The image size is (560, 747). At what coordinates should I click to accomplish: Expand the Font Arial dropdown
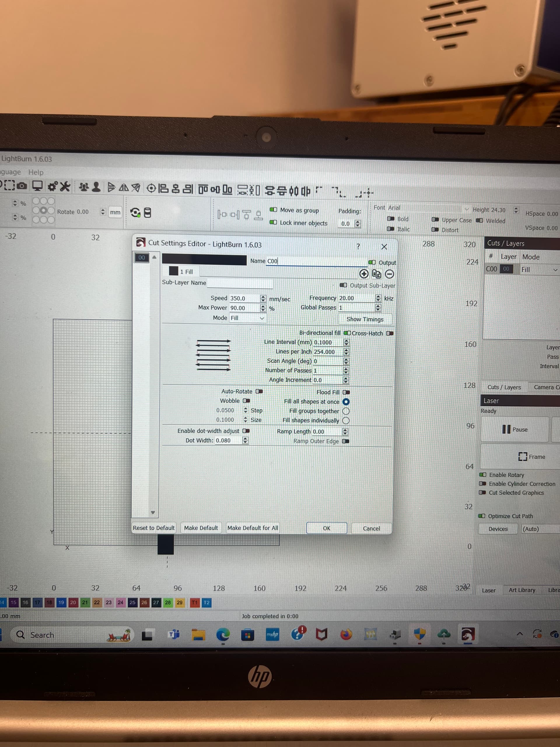point(466,210)
